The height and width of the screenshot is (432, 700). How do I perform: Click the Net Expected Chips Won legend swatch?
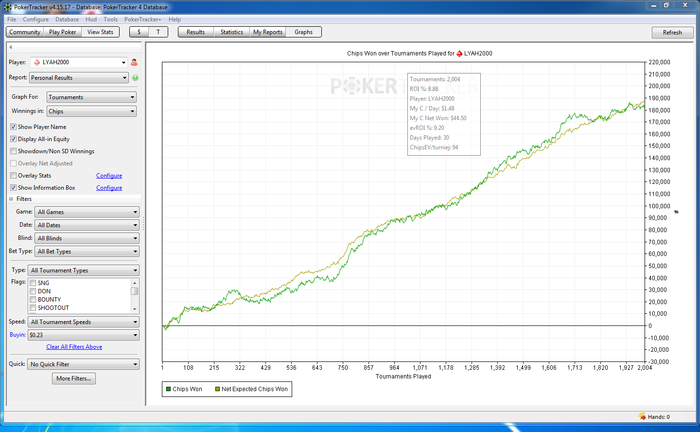(217, 389)
